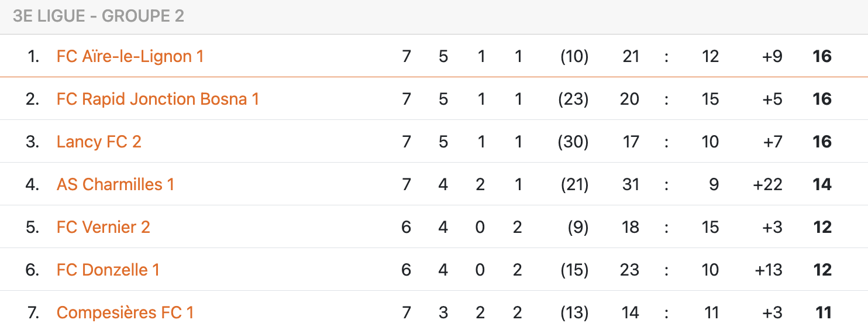Click the Lancy FC 2 team link
This screenshot has height=330, width=868.
point(99,142)
